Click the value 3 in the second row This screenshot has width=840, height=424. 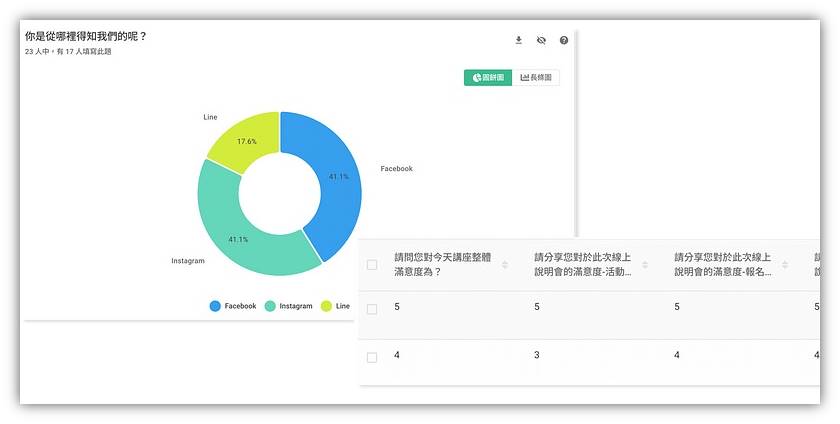coord(537,355)
